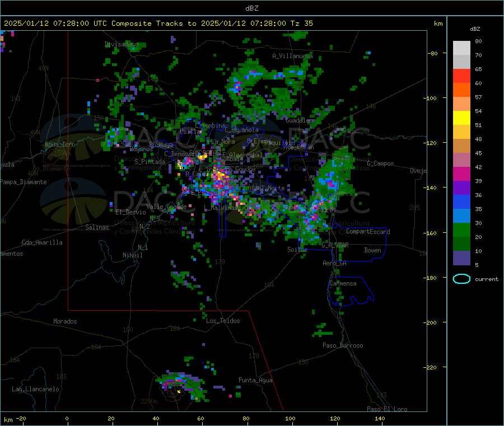This screenshot has height=426, width=504.
Task: Click the A_Villanueva map label
Action: (292, 56)
